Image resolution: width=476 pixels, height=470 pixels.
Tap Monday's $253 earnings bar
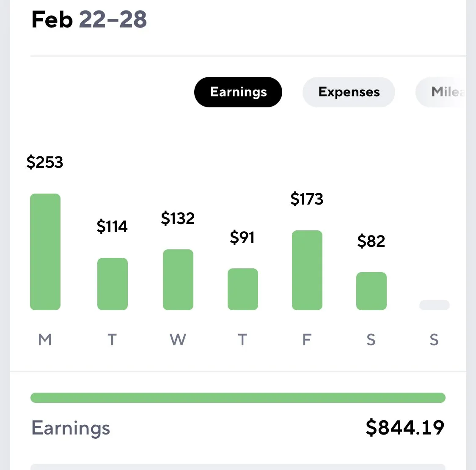point(45,251)
